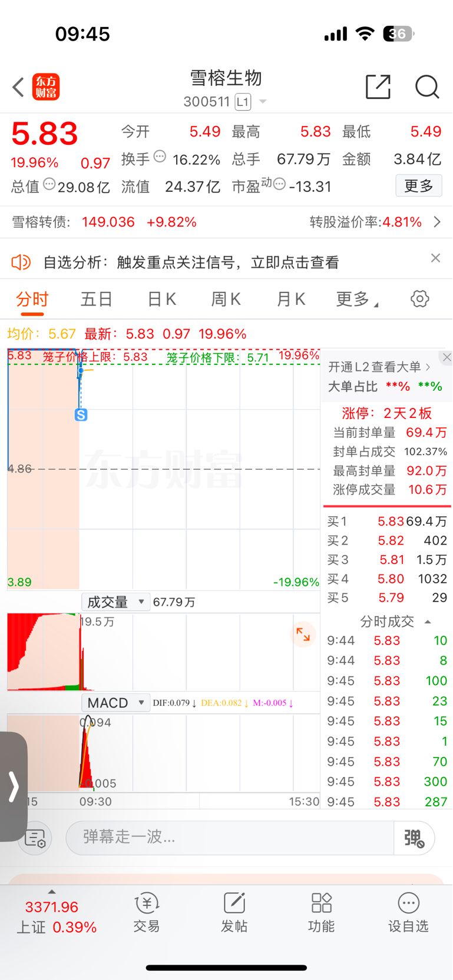
Task: Tap the 买1 order row 5.83
Action: pyautogui.click(x=387, y=521)
